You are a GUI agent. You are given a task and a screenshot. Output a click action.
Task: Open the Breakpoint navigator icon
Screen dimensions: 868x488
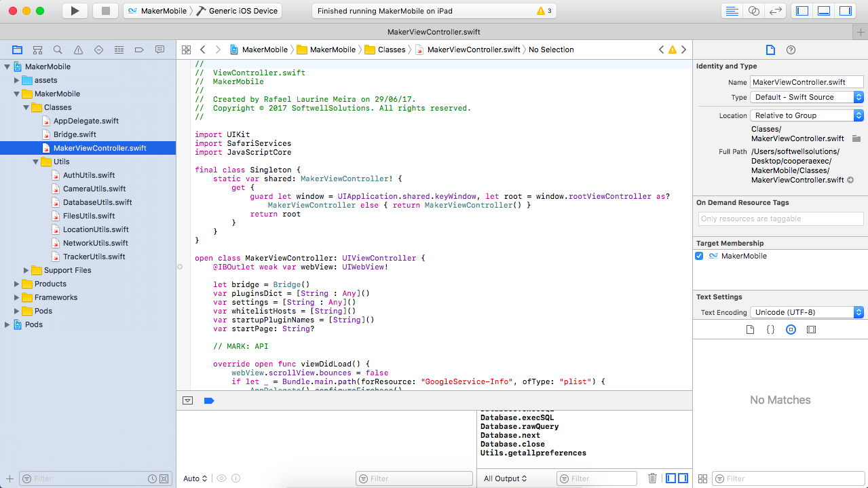139,50
